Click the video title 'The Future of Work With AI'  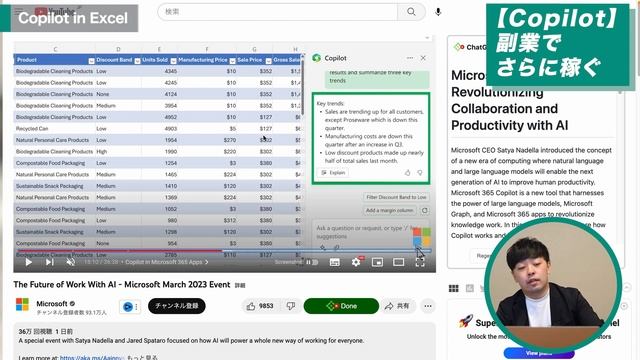coord(122,284)
